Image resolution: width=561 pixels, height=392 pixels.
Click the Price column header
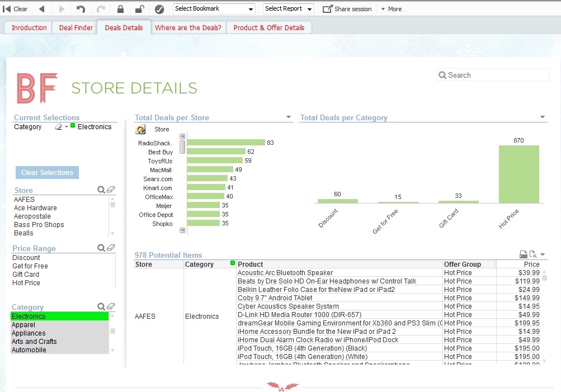(518, 265)
